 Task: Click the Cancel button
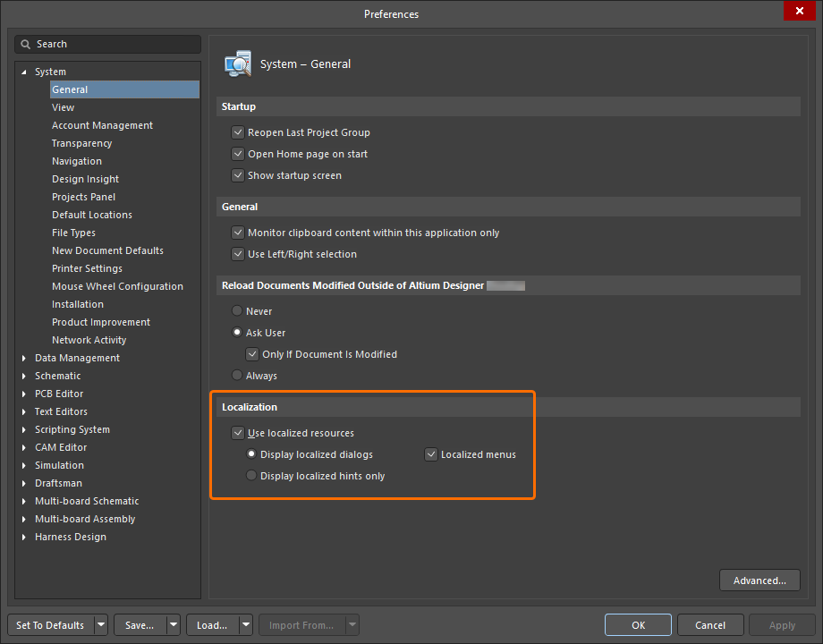pyautogui.click(x=710, y=625)
